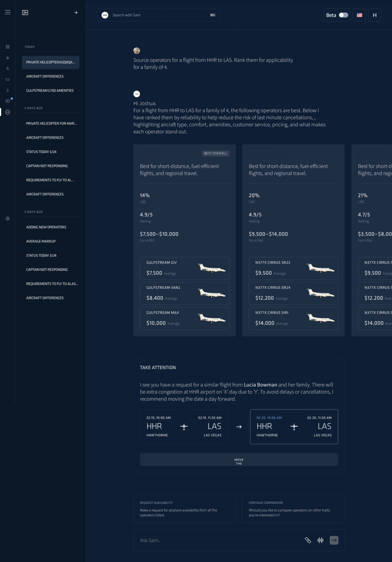Image resolution: width=392 pixels, height=562 pixels.
Task: Select the Gulfstream GIV aircraft card
Action: click(184, 268)
